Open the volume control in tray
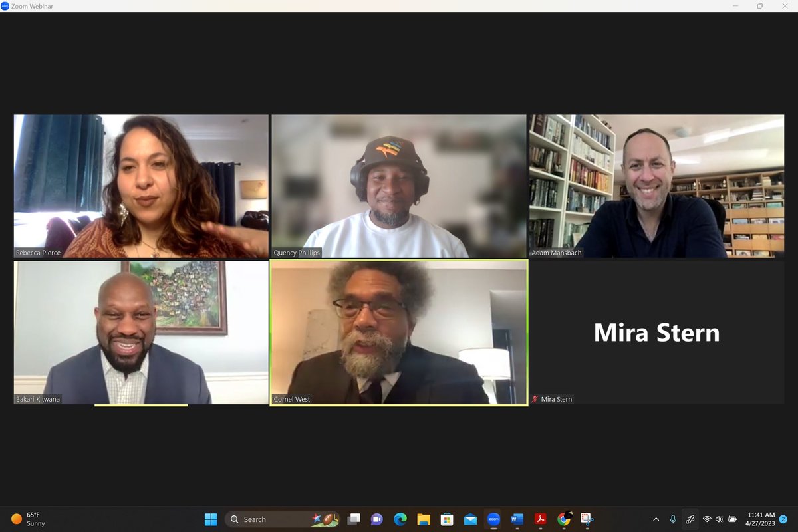Screen dimensions: 798x532 click(720, 519)
